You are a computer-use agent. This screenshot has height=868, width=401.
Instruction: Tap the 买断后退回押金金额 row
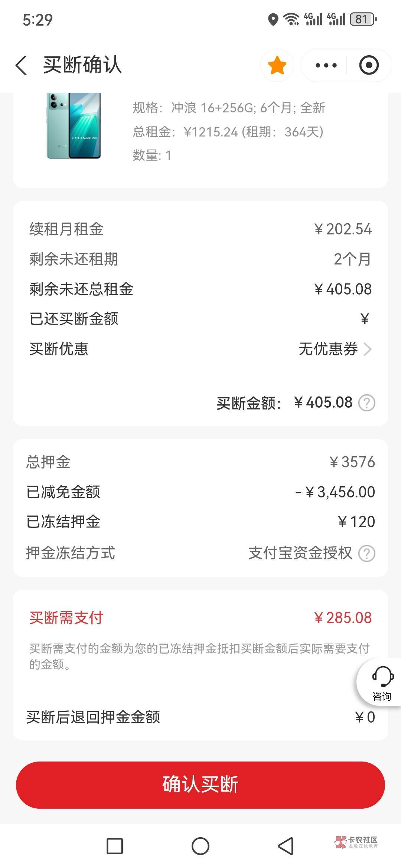[200, 717]
